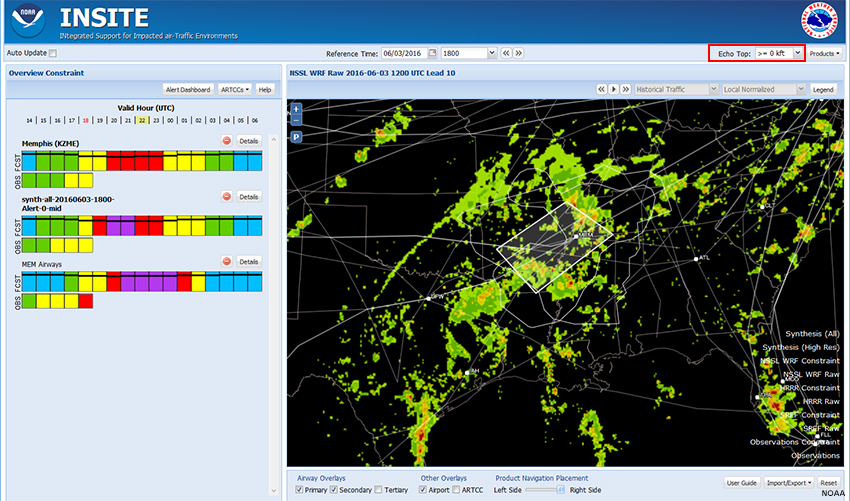Open the Alert Dashboard

(x=188, y=89)
